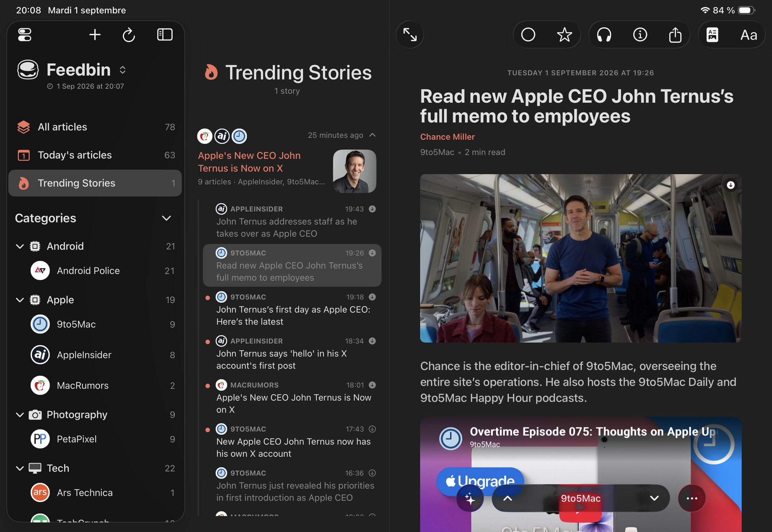The image size is (772, 532).
Task: Open Android Police feed
Action: click(95, 271)
